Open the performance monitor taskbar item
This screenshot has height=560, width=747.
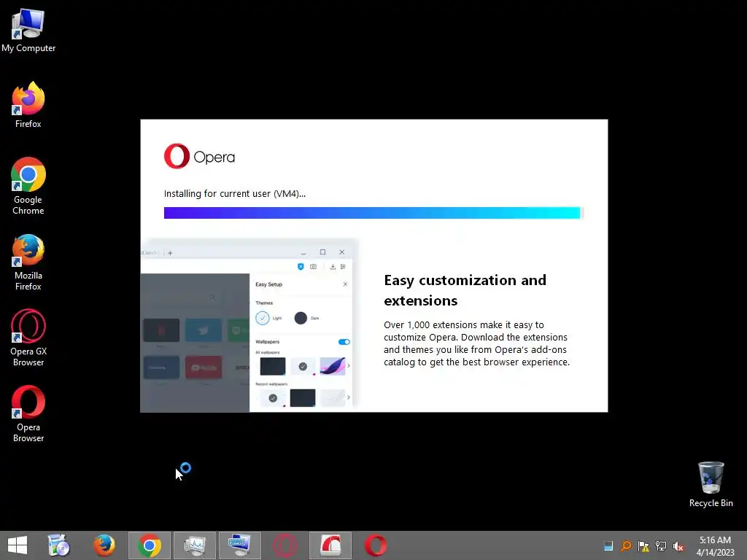tap(194, 545)
